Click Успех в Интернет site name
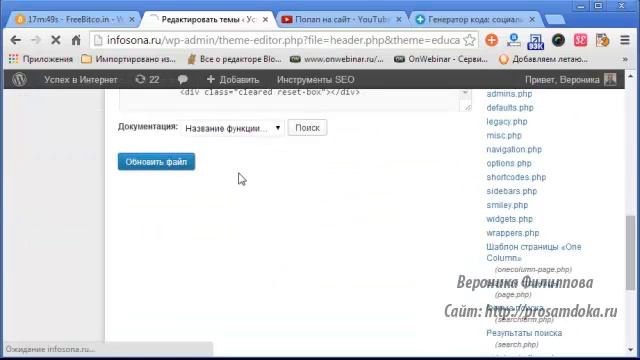 coord(81,80)
